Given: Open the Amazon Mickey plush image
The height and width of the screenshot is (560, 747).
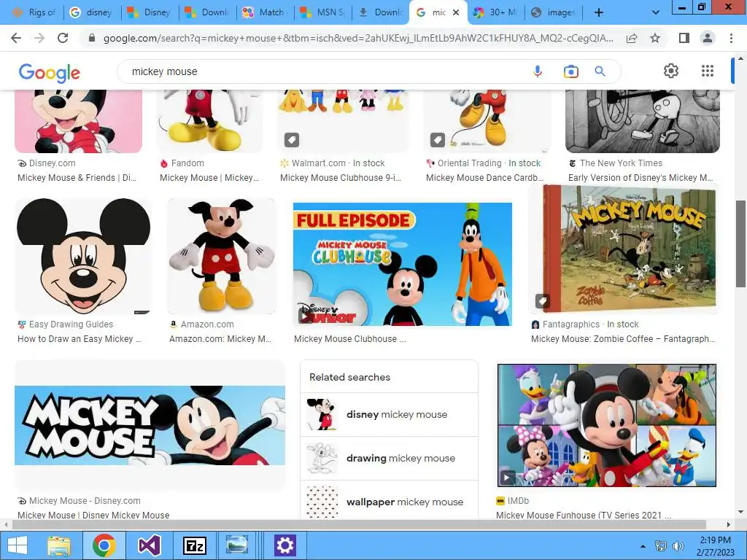Looking at the screenshot, I should (222, 256).
